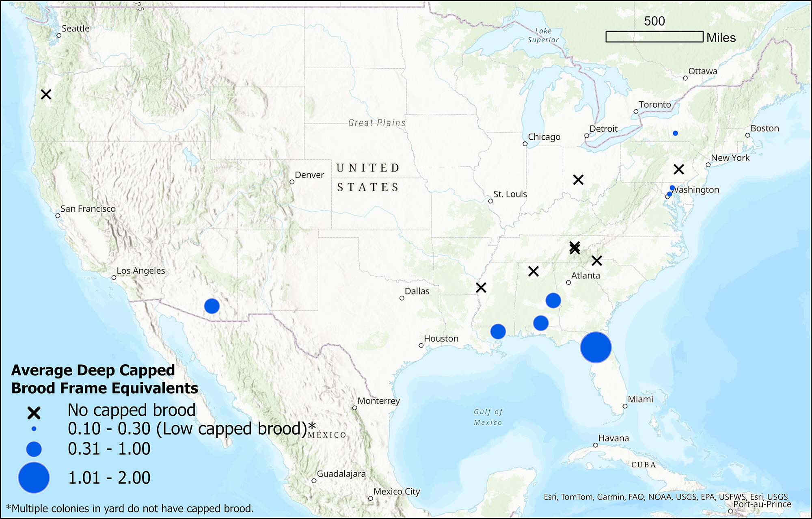Screen dimensions: 812x519
Task: Click the blue circle in southern Alabama
Action: (x=541, y=323)
